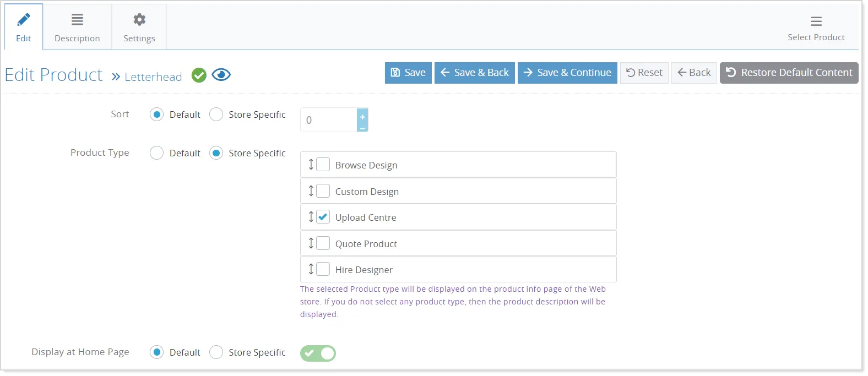868x376 pixels.
Task: Uncheck the Upload Centre checkbox
Action: click(x=323, y=217)
